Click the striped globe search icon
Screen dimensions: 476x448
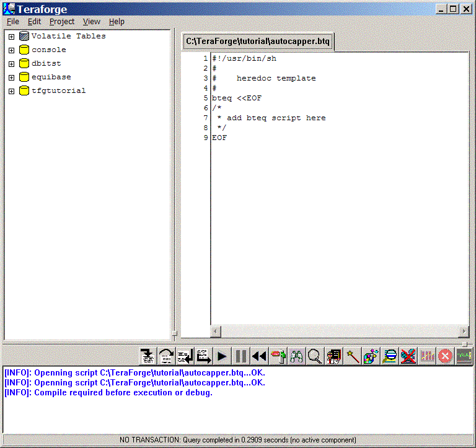point(390,356)
